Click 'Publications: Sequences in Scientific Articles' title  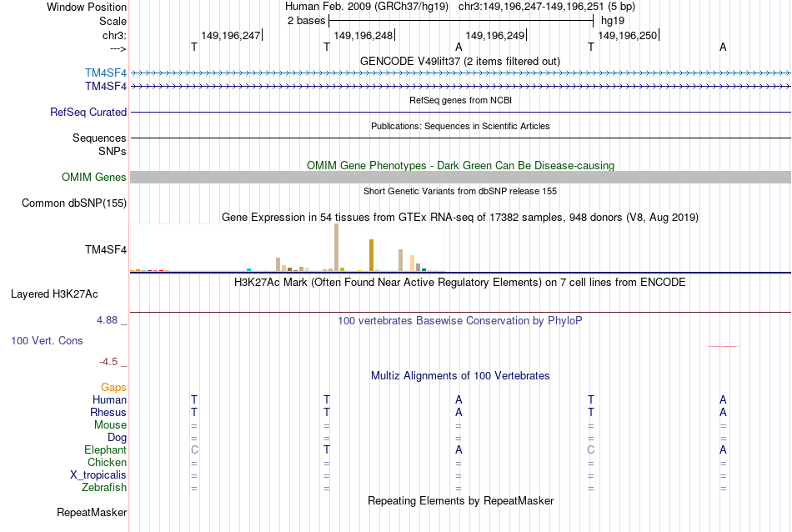pos(460,126)
